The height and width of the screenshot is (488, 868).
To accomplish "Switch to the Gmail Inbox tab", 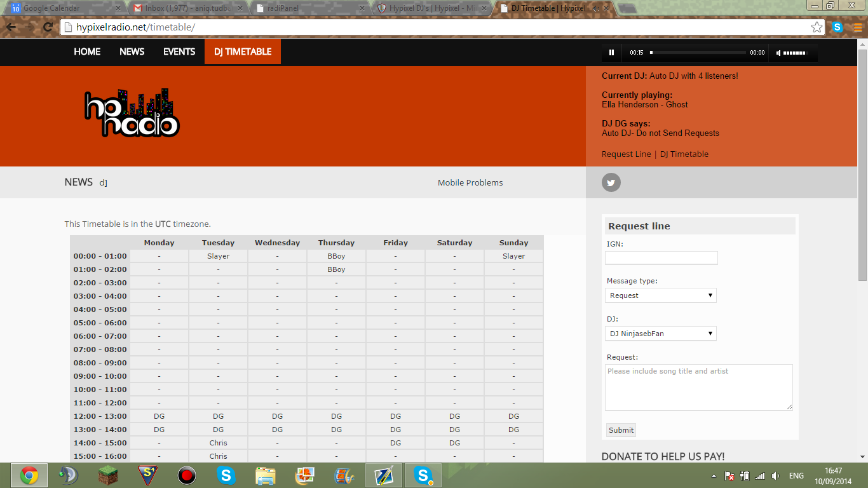I will pyautogui.click(x=187, y=8).
